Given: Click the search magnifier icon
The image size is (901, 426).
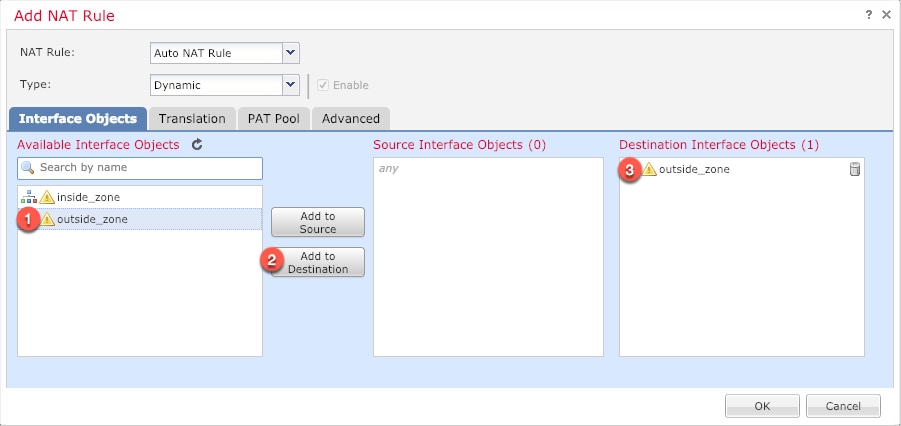Looking at the screenshot, I should pyautogui.click(x=29, y=168).
